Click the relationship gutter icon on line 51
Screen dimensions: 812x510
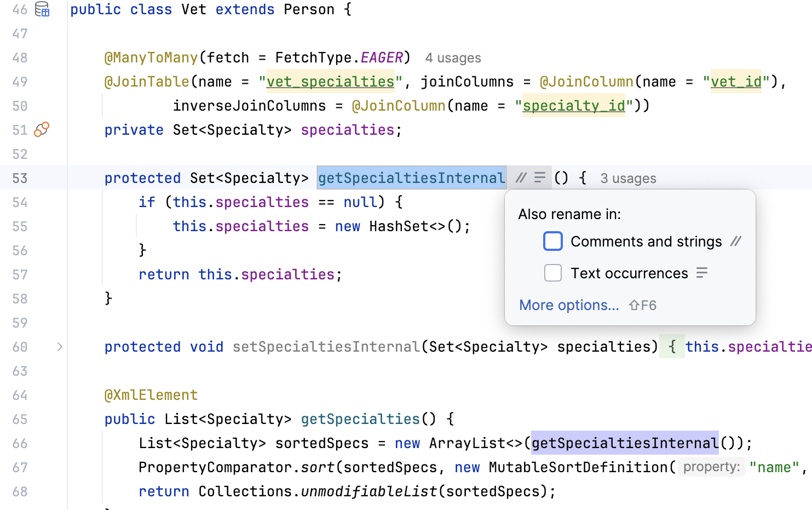tap(42, 129)
